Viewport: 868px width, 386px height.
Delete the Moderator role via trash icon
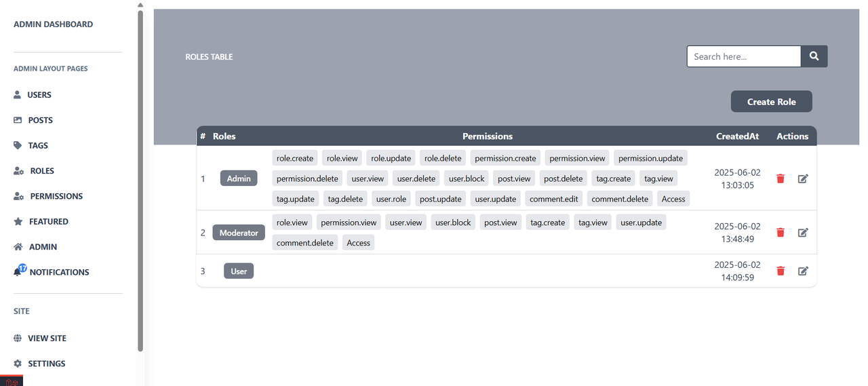pos(781,233)
